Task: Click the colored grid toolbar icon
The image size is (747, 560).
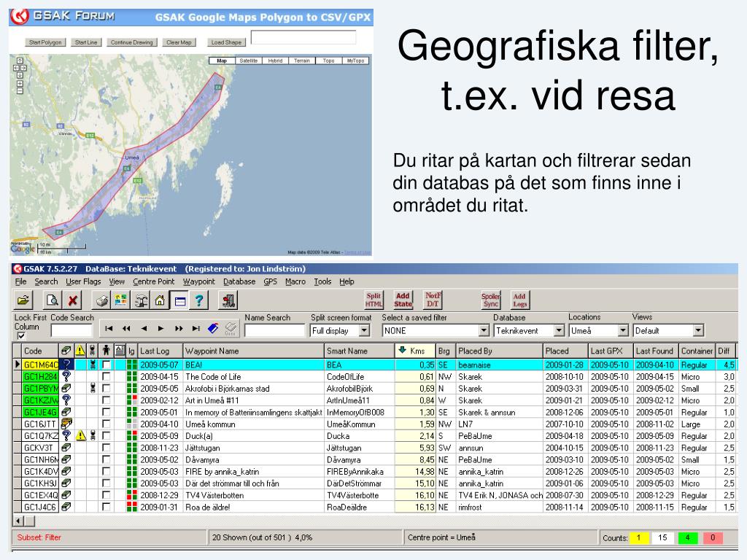Action: click(120, 300)
